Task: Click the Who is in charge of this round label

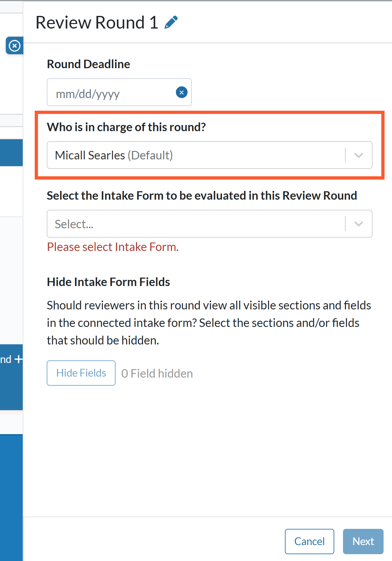Action: [126, 127]
